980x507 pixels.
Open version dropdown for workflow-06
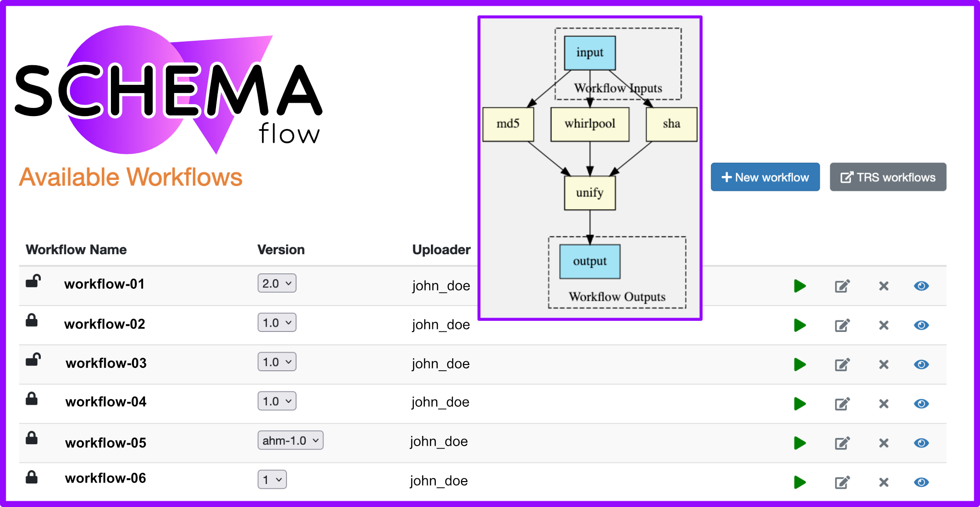click(x=272, y=480)
